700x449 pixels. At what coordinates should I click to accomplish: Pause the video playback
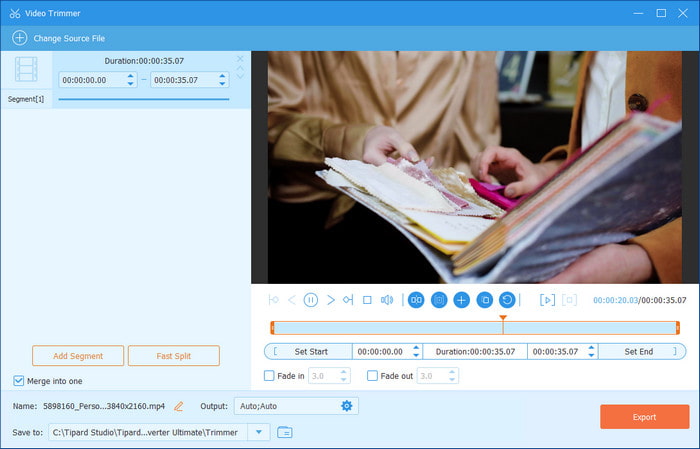pos(311,300)
